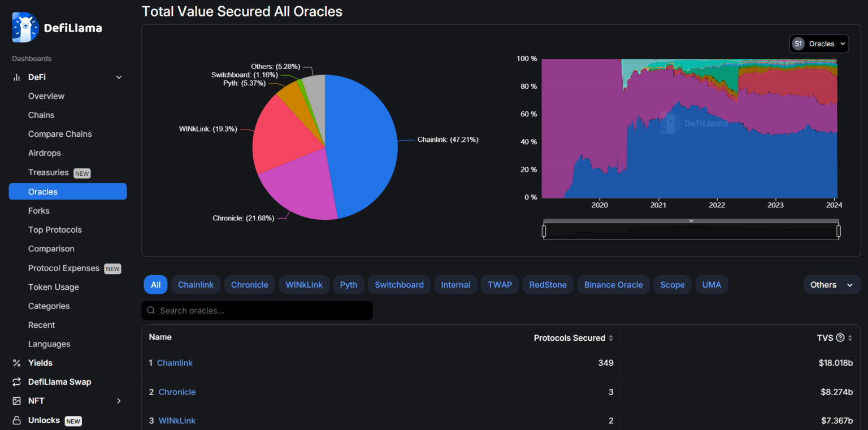Select the Chainlink filter tab

click(196, 285)
